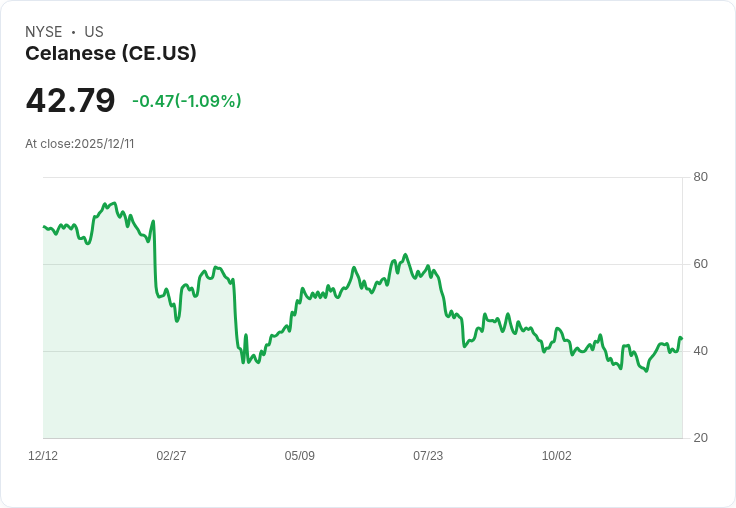736x508 pixels.
Task: Click the NYSE exchange label
Action: pyautogui.click(x=44, y=32)
